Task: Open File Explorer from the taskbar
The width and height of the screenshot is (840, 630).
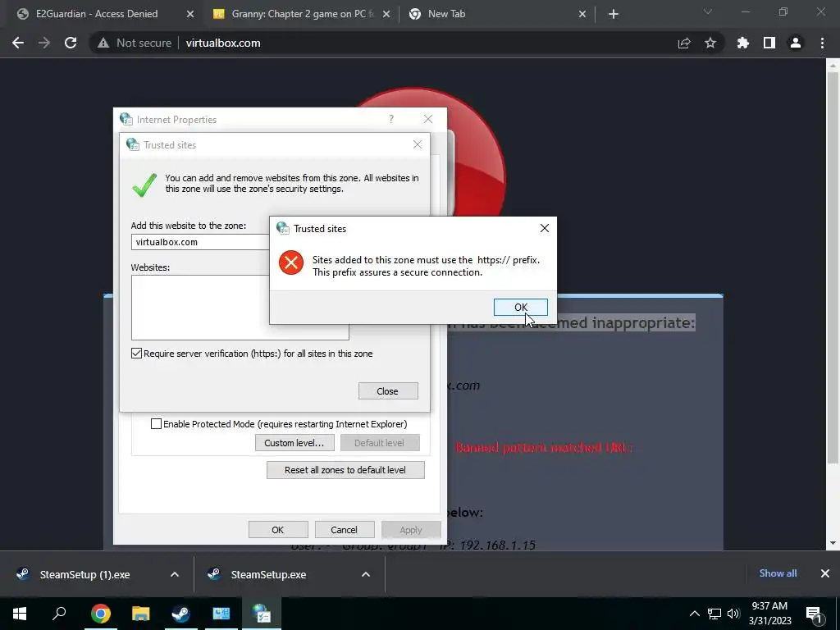Action: click(141, 614)
